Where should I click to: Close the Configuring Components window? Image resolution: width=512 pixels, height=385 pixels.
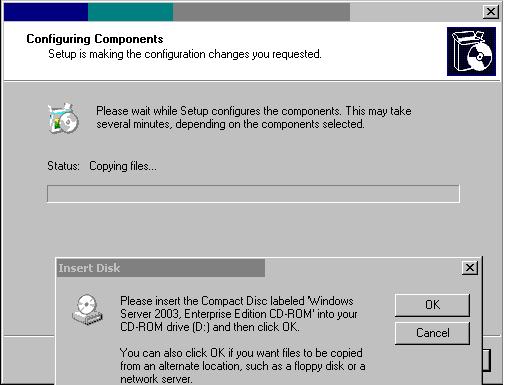[x=491, y=12]
